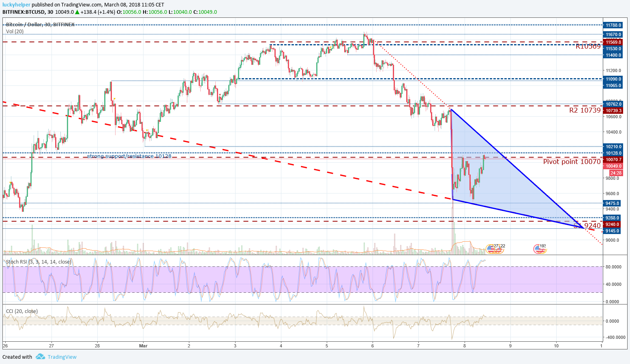Click the 80.0000 Stoch RSI level label
630x364 pixels.
613,267
